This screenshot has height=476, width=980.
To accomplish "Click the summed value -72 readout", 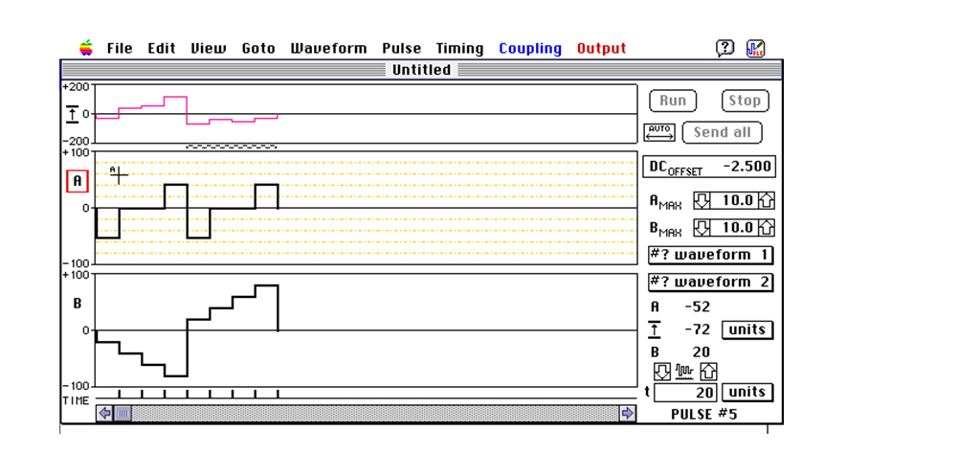I will (x=697, y=329).
